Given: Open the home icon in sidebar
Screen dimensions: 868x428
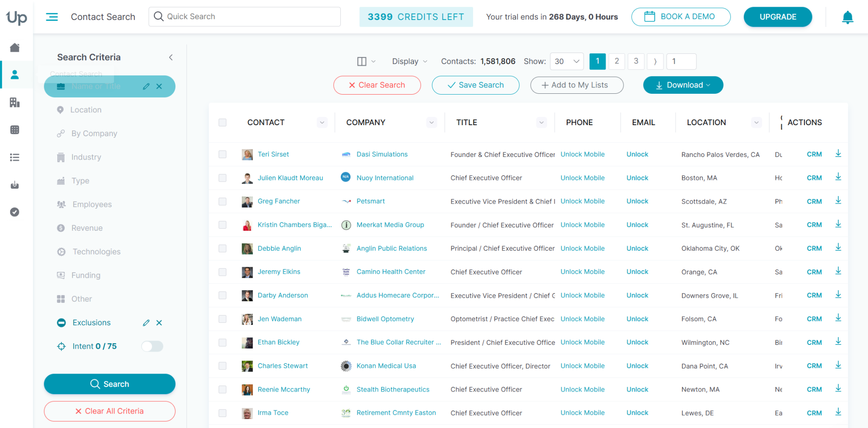Looking at the screenshot, I should point(15,48).
